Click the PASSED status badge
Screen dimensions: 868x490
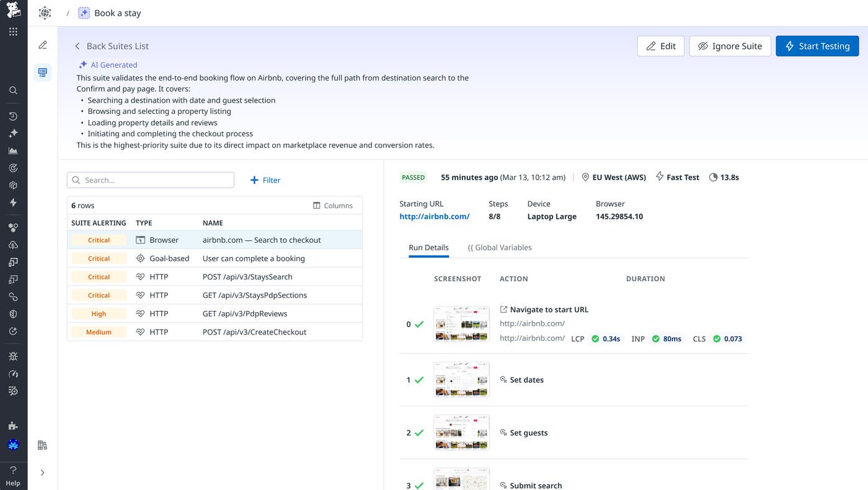[x=414, y=177]
